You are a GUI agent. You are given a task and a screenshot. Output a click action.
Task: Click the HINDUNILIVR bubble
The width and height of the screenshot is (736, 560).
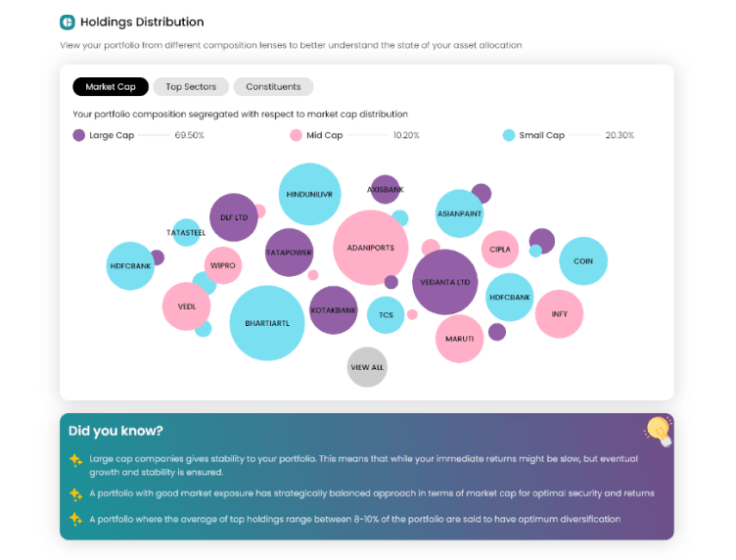click(x=310, y=194)
